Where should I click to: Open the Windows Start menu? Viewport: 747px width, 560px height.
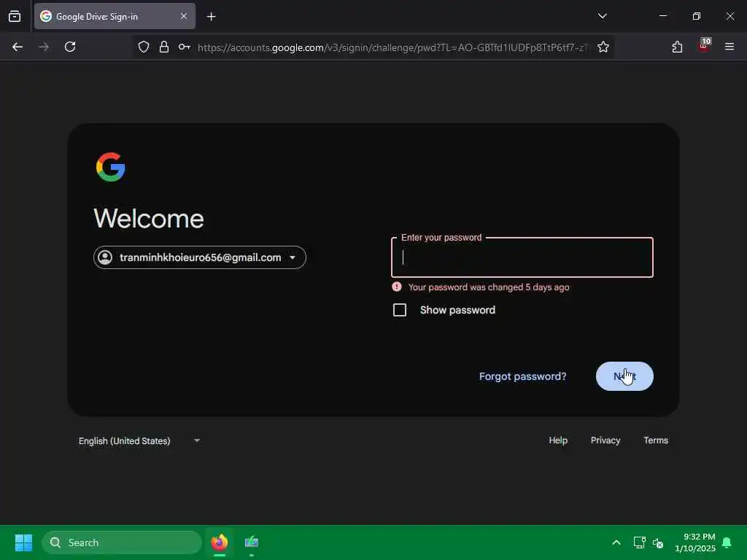[23, 542]
